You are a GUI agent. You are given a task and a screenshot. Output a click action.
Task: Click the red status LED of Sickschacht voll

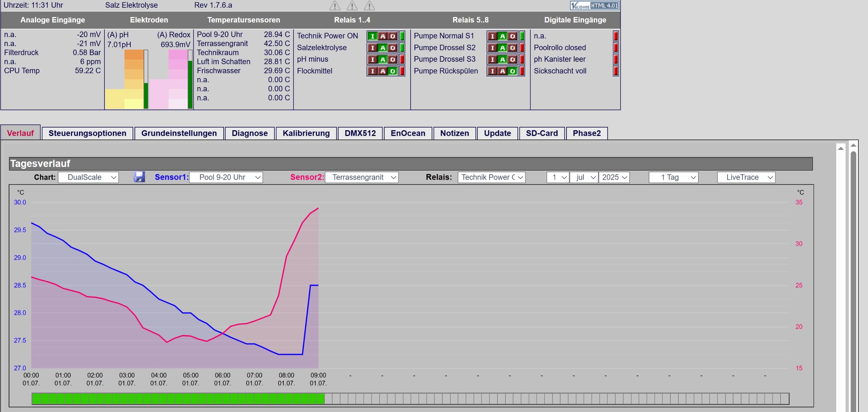[x=616, y=71]
